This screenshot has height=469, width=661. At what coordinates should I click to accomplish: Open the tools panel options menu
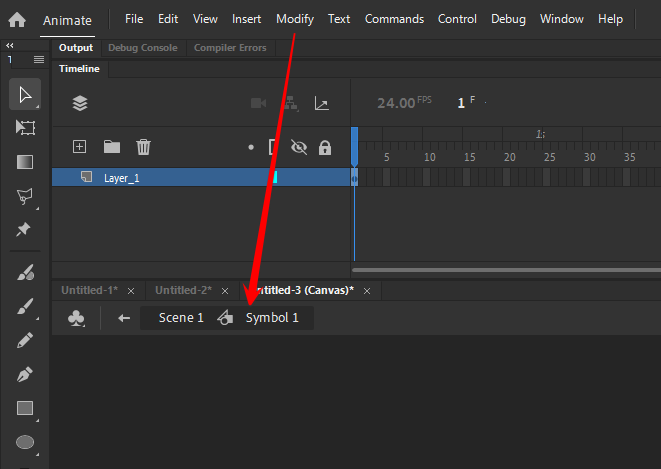(x=39, y=59)
